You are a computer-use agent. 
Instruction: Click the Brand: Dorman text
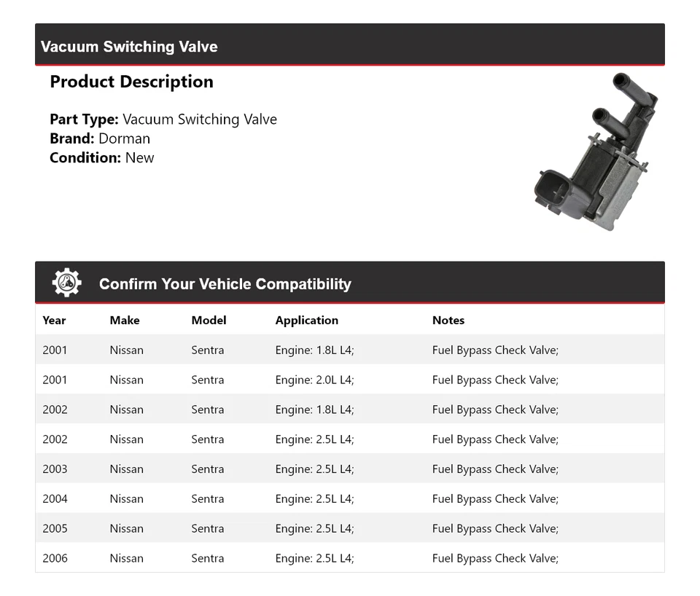tap(100, 138)
